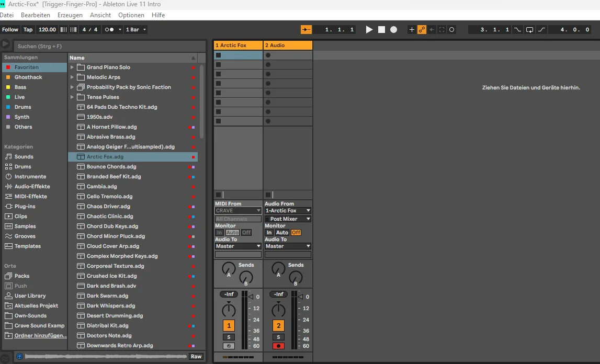
Task: Open the 1 Bar quantization menu
Action: pyautogui.click(x=136, y=30)
